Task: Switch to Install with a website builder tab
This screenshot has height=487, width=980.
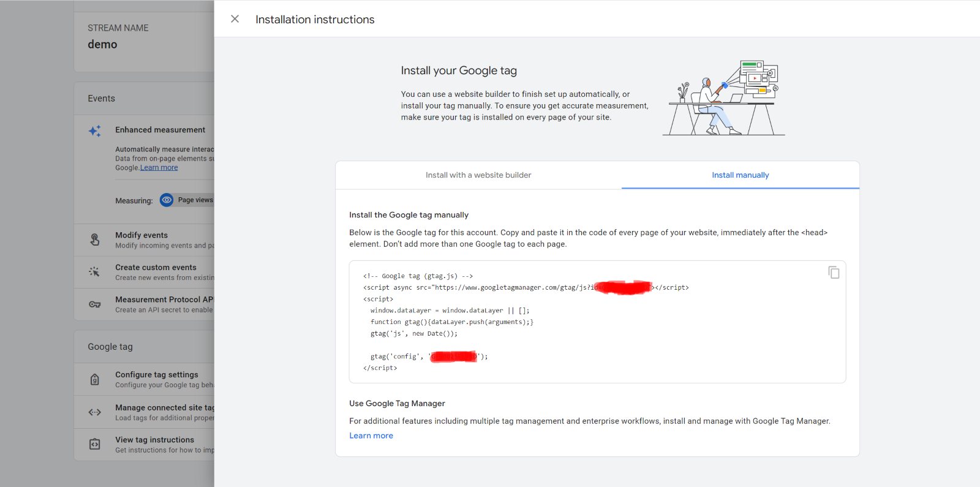Action: pyautogui.click(x=478, y=175)
